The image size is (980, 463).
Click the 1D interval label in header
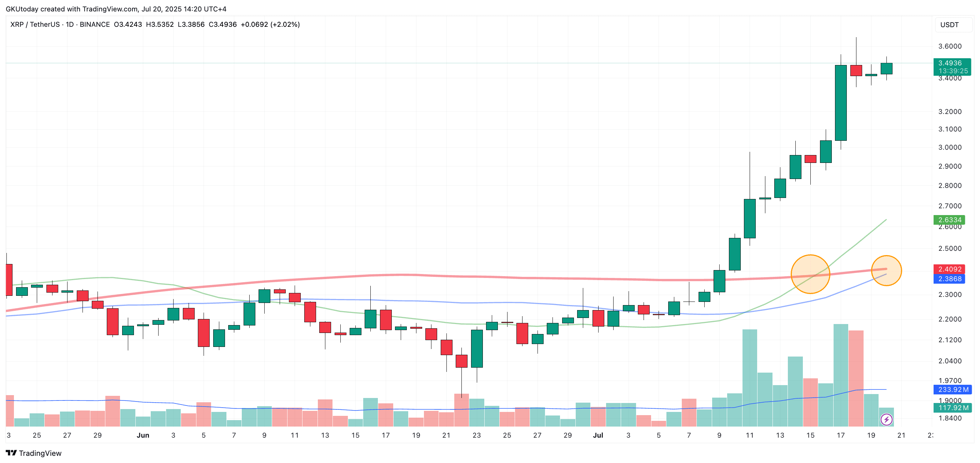tap(70, 24)
